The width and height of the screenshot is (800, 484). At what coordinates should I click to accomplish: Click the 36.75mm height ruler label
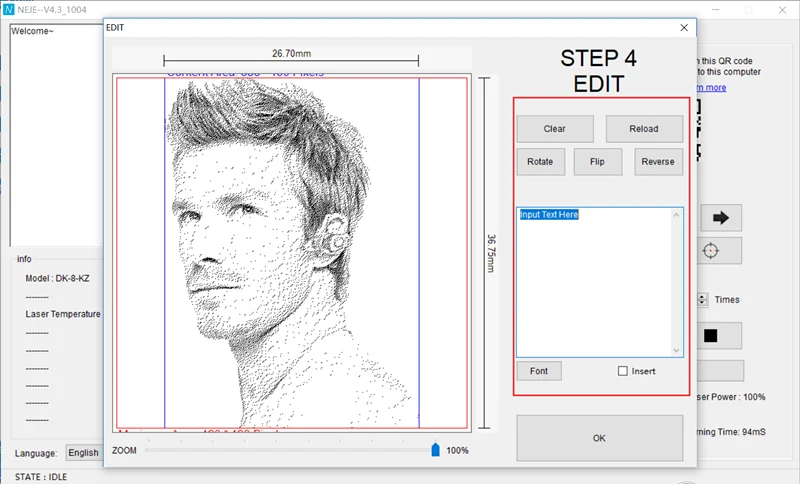491,253
